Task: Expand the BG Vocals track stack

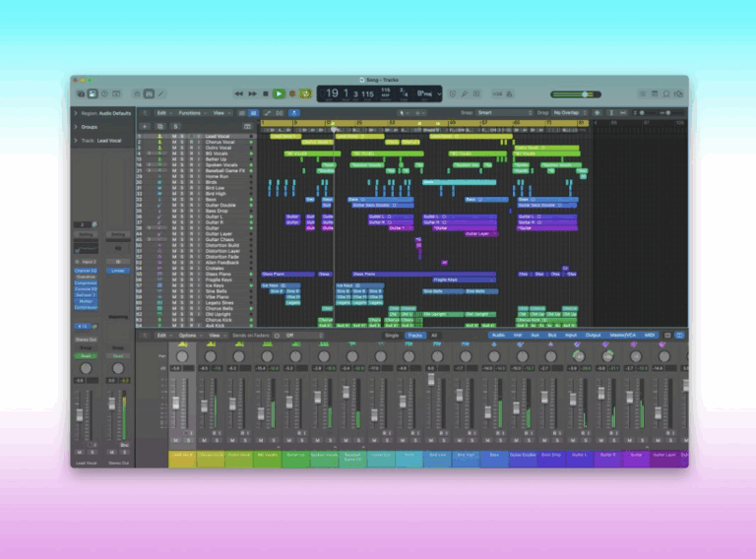Action: [149, 154]
